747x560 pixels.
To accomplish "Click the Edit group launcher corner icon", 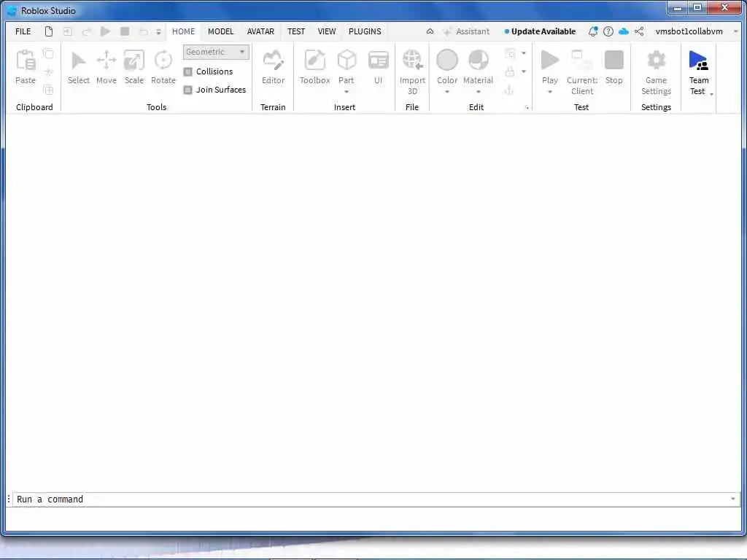I will 527,108.
